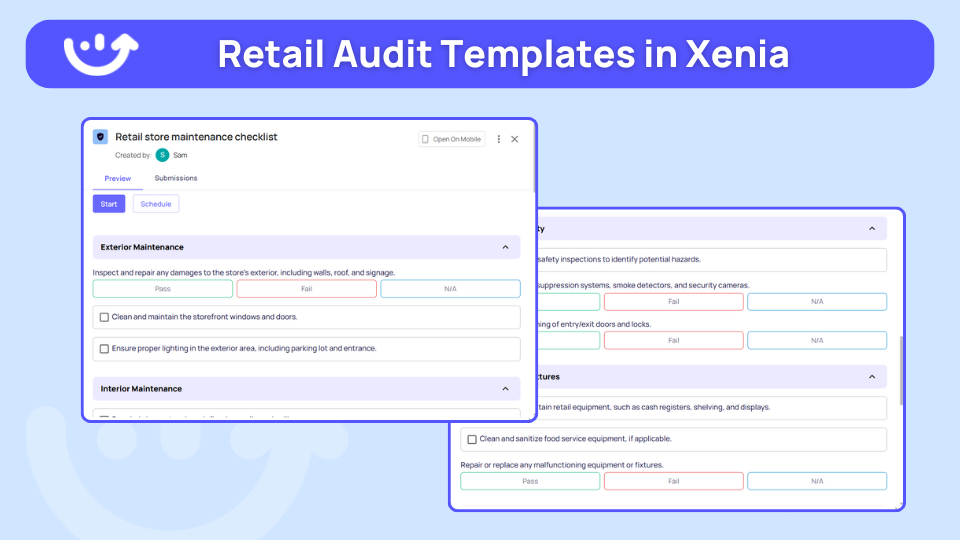960x540 pixels.
Task: Check Clean and sanitize food service equipment
Action: click(472, 440)
